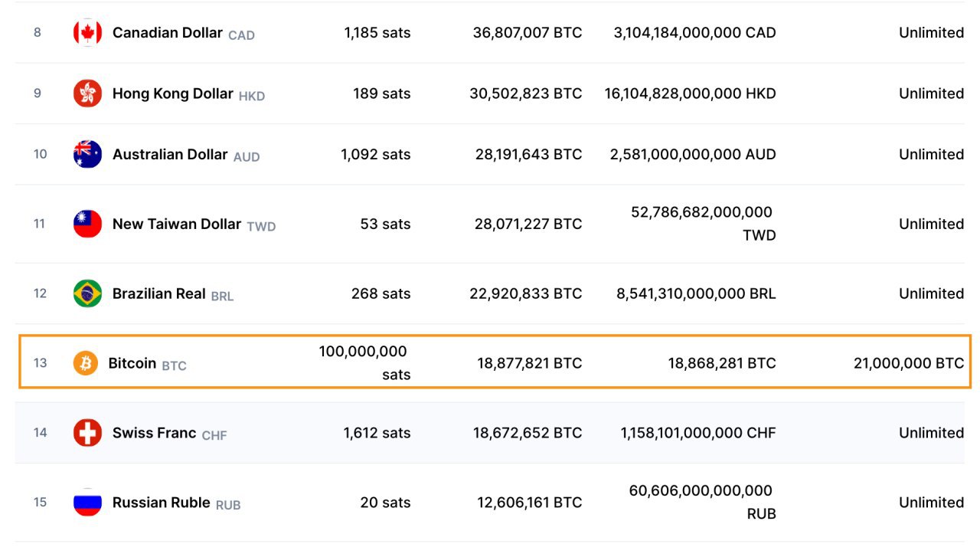Click the Australian flag icon
Viewport: 980px width, 557px height.
pyautogui.click(x=87, y=154)
